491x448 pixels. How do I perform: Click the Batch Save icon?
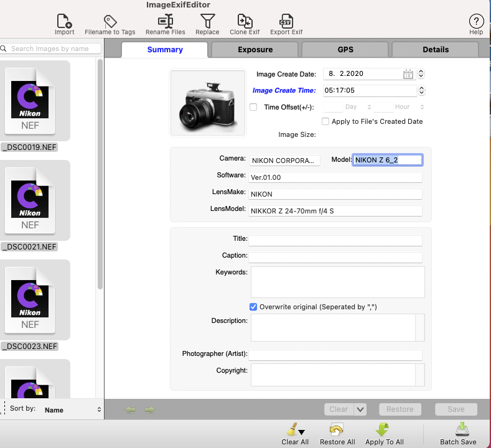tap(462, 429)
